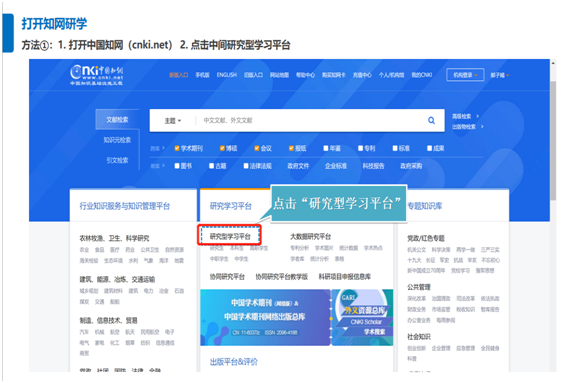583x383 pixels.
Task: Check the 专利 checkbox
Action: pyautogui.click(x=360, y=148)
